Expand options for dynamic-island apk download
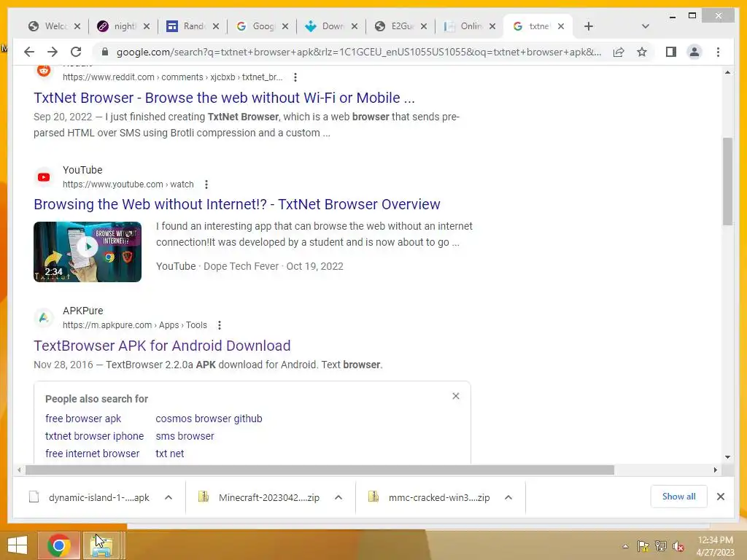The height and width of the screenshot is (560, 747). click(x=169, y=497)
